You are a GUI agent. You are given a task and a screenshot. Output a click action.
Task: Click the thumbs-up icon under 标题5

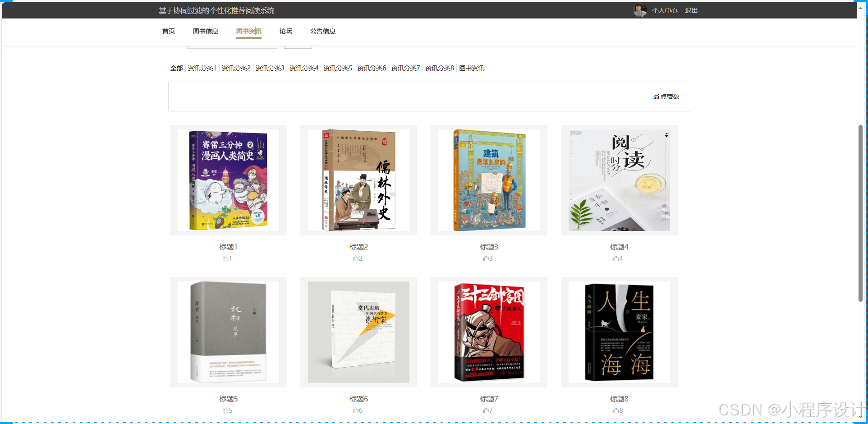coord(225,410)
